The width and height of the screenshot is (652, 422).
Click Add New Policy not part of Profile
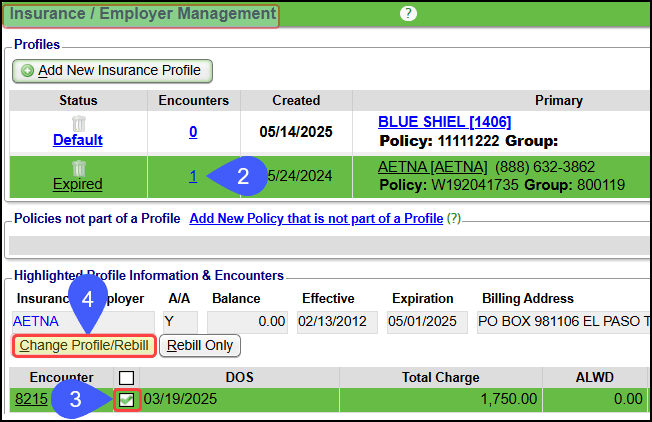(316, 218)
